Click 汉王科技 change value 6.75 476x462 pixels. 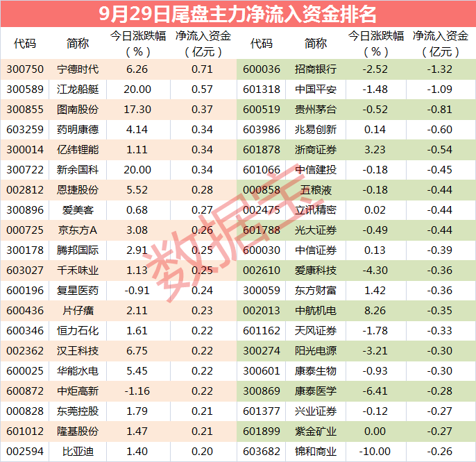coord(137,350)
